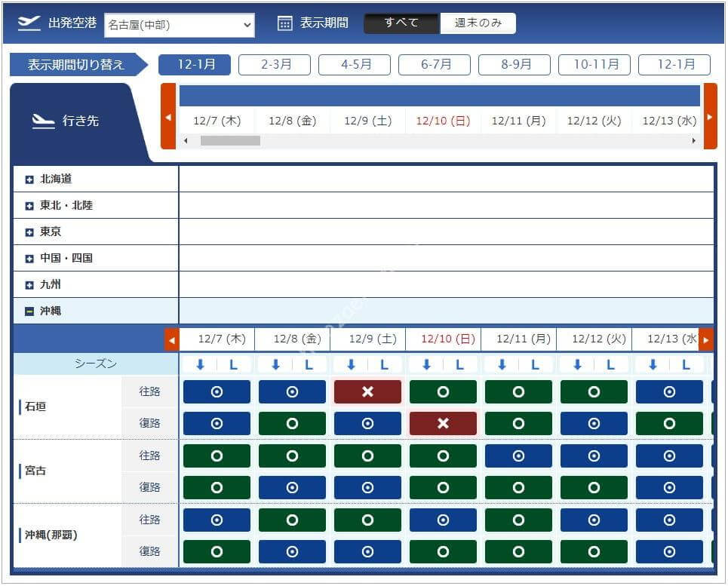Screen dimensions: 728x586
Task: Expand the 東北・北陸 region row
Action: (29, 206)
